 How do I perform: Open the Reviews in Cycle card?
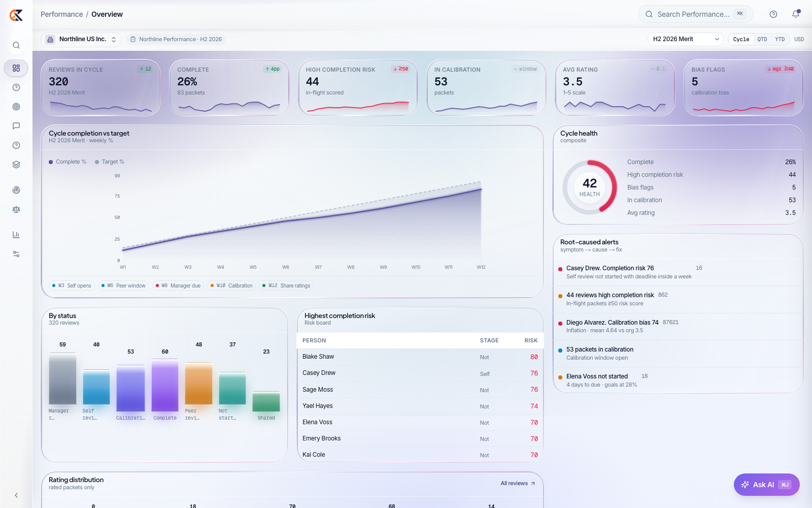[100, 88]
